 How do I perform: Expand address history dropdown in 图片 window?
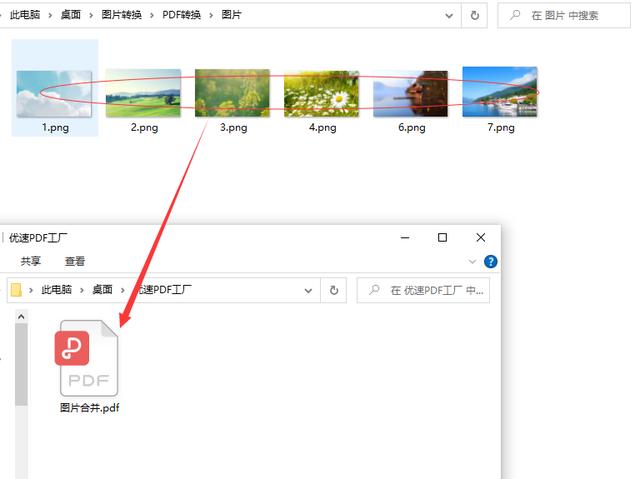pyautogui.click(x=449, y=16)
